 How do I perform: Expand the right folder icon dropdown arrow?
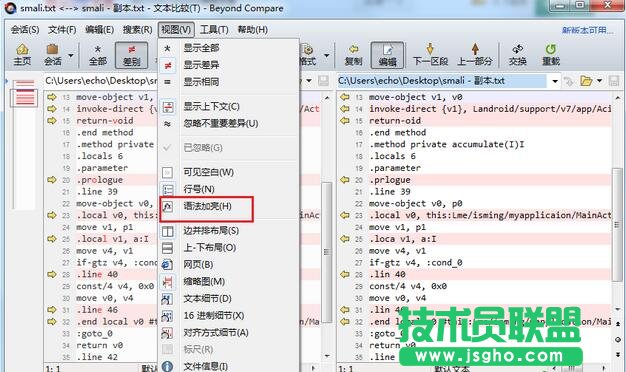pyautogui.click(x=599, y=81)
